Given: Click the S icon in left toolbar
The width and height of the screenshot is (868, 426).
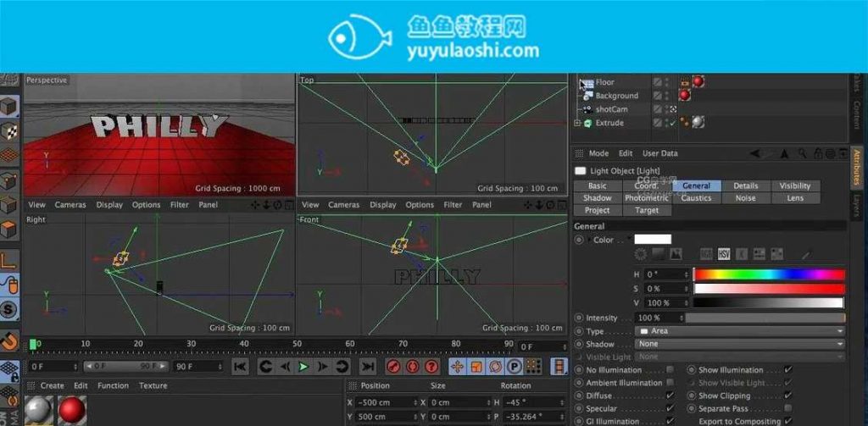Looking at the screenshot, I should click(x=8, y=310).
